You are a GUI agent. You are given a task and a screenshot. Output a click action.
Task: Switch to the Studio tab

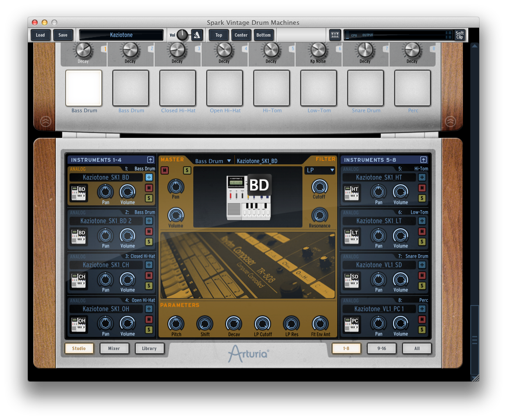pyautogui.click(x=79, y=348)
